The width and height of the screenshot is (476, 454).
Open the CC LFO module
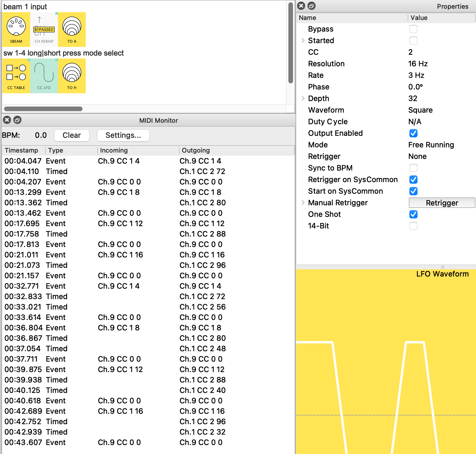click(x=44, y=76)
